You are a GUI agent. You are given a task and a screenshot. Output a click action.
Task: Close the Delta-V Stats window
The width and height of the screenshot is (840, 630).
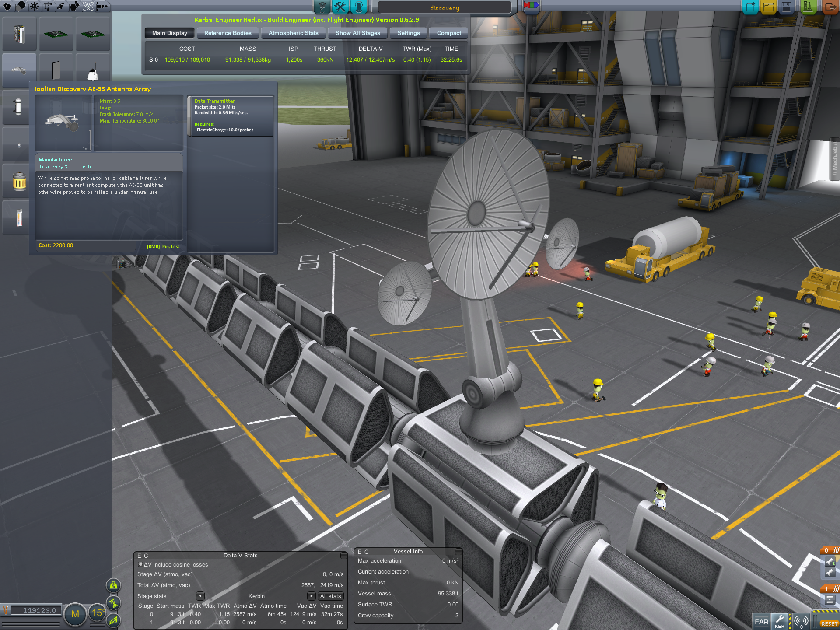[343, 556]
